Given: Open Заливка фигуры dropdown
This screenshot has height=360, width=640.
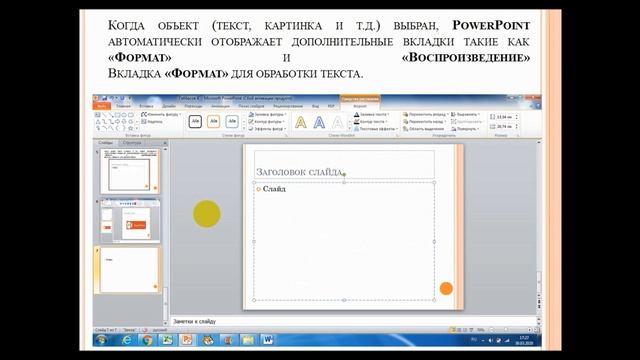Looking at the screenshot, I should coord(267,115).
